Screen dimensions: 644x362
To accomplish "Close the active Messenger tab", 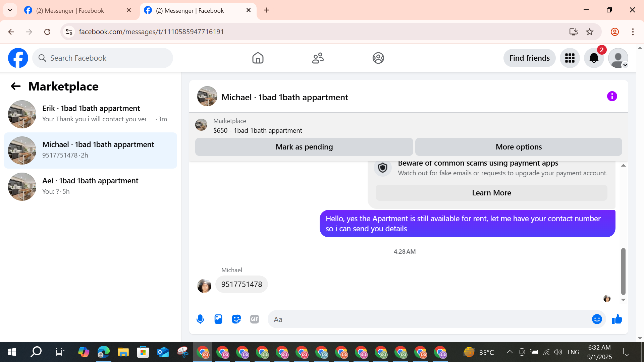I will pyautogui.click(x=249, y=10).
